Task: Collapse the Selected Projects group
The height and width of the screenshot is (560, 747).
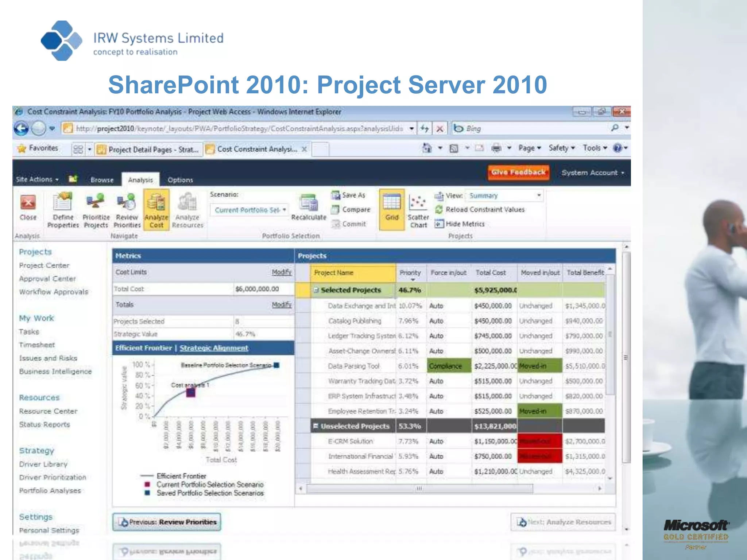Action: [x=316, y=290]
